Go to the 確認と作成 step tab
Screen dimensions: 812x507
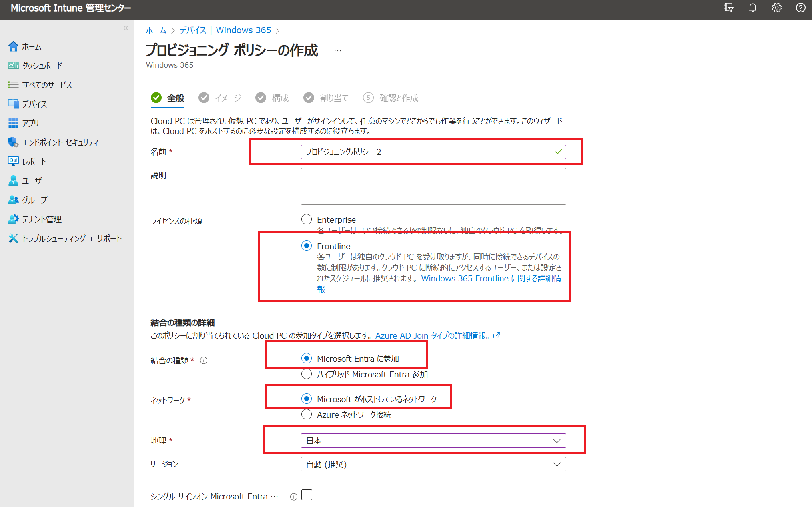pyautogui.click(x=398, y=98)
